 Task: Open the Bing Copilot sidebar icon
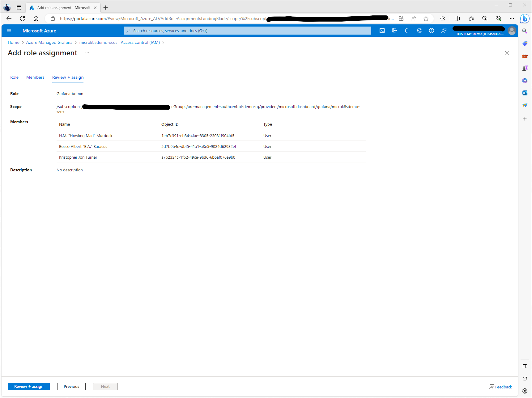click(525, 19)
